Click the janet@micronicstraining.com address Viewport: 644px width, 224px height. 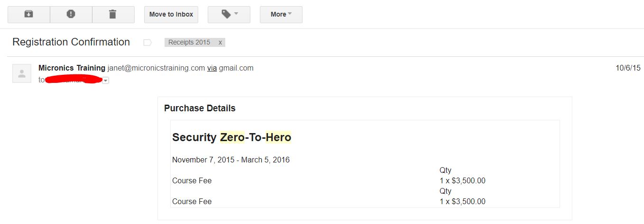(x=156, y=68)
